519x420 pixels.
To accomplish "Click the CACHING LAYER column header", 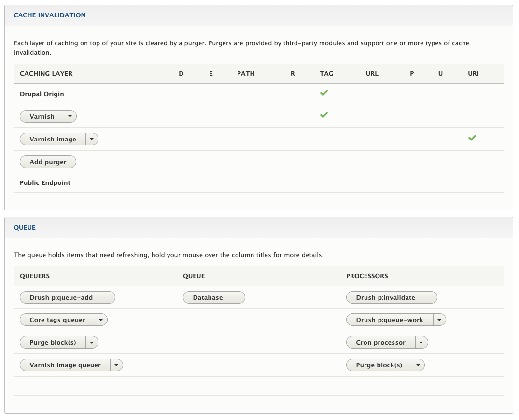I will [46, 74].
